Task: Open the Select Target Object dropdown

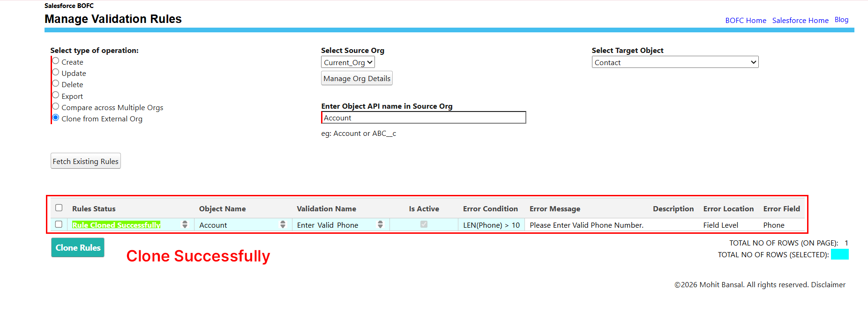Action: pyautogui.click(x=675, y=62)
